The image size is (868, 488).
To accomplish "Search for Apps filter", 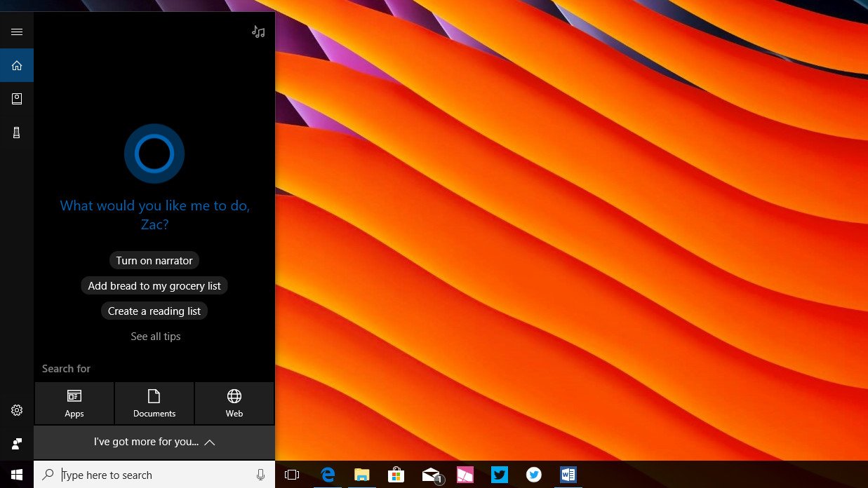I will 74,403.
